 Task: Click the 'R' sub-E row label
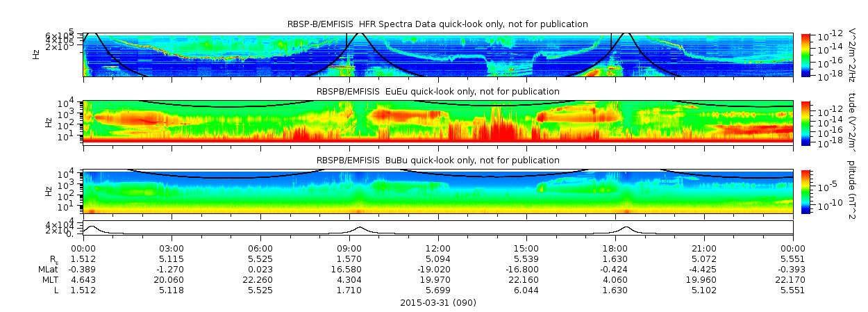(x=54, y=260)
